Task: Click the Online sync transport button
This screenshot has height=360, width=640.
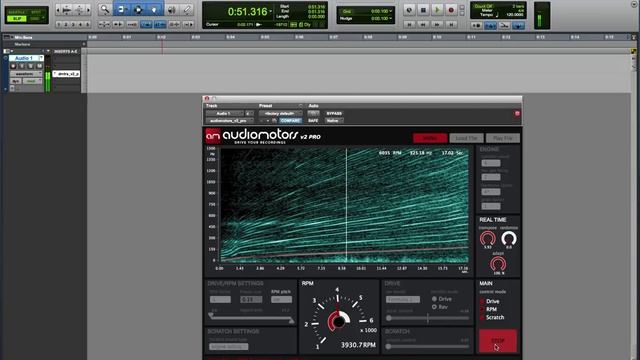Action: (x=409, y=10)
